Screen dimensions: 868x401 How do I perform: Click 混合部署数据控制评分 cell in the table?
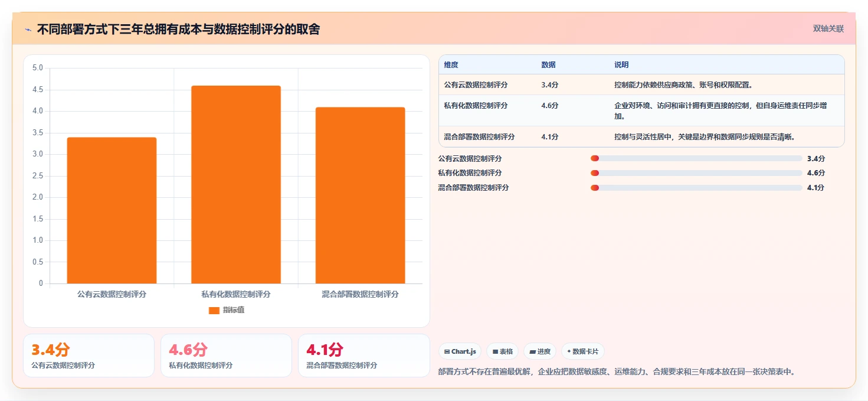479,137
